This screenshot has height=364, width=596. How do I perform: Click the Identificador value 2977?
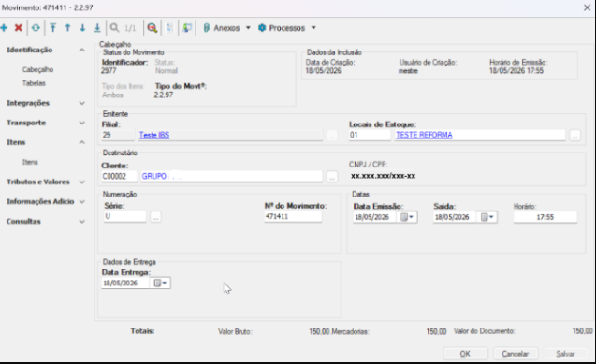tap(109, 71)
